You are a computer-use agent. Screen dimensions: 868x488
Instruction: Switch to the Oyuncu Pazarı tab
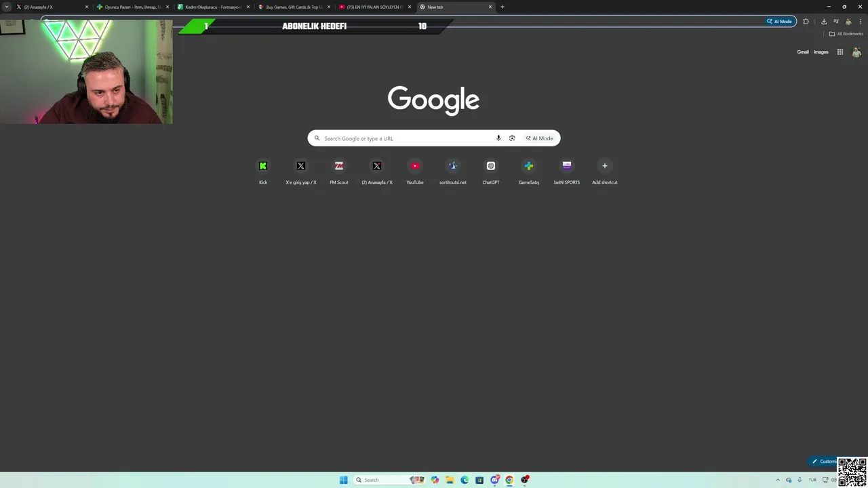tap(133, 7)
